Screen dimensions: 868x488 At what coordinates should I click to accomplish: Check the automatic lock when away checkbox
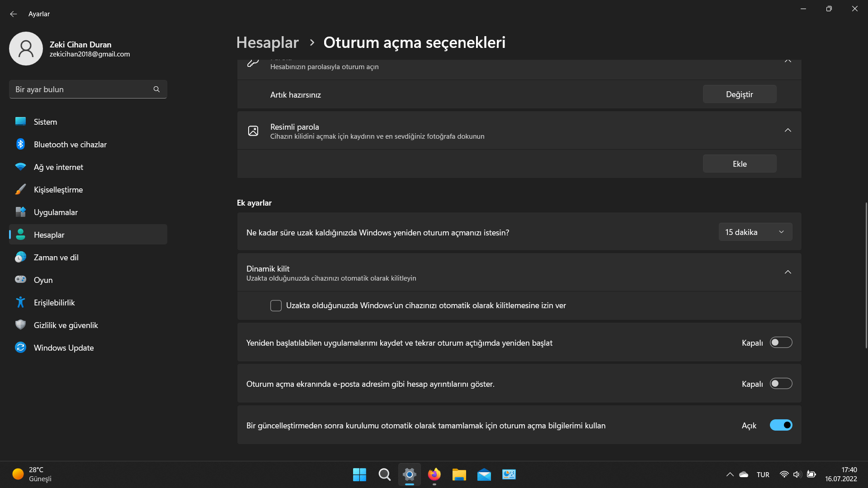tap(276, 305)
